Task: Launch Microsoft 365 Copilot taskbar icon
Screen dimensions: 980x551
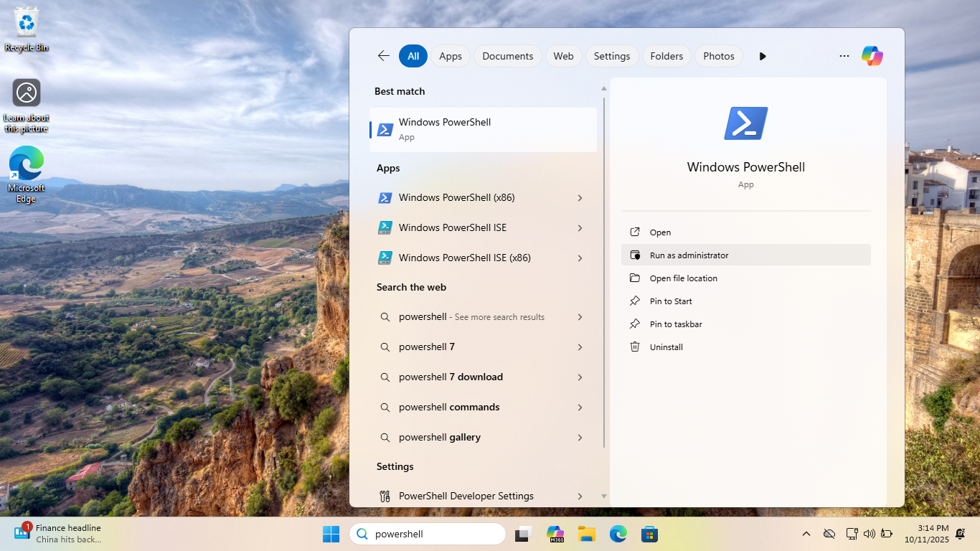Action: pos(555,534)
